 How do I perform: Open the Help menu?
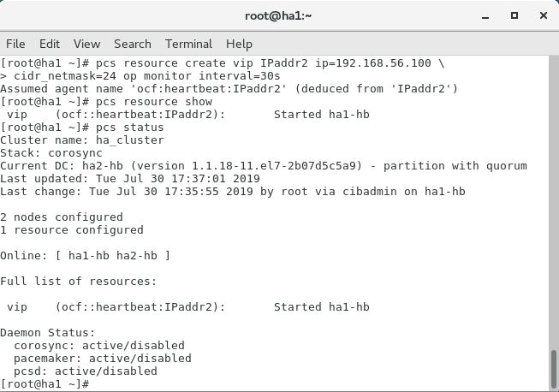coord(239,44)
